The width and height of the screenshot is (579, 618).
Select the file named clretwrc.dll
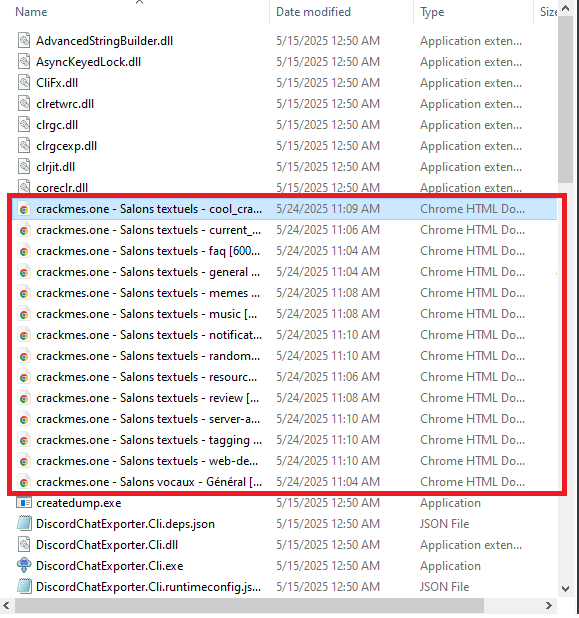pos(65,104)
